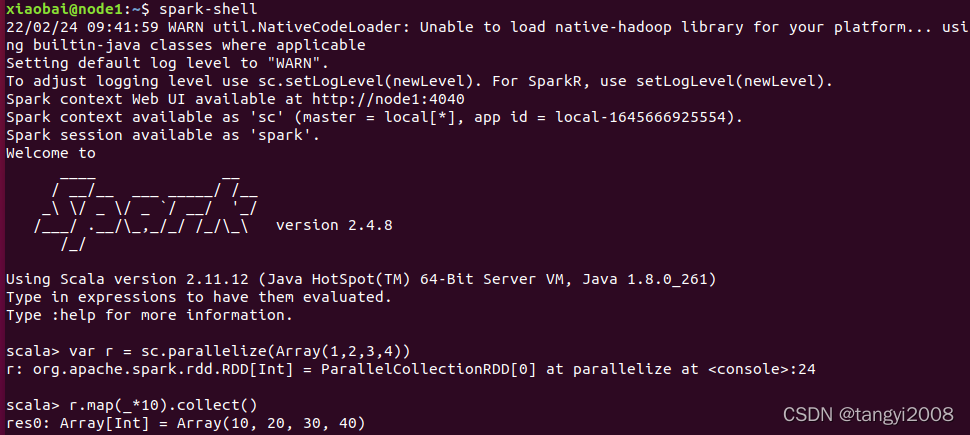Click the NativeCodeLoader warning line
This screenshot has height=435, width=970.
coord(487,27)
